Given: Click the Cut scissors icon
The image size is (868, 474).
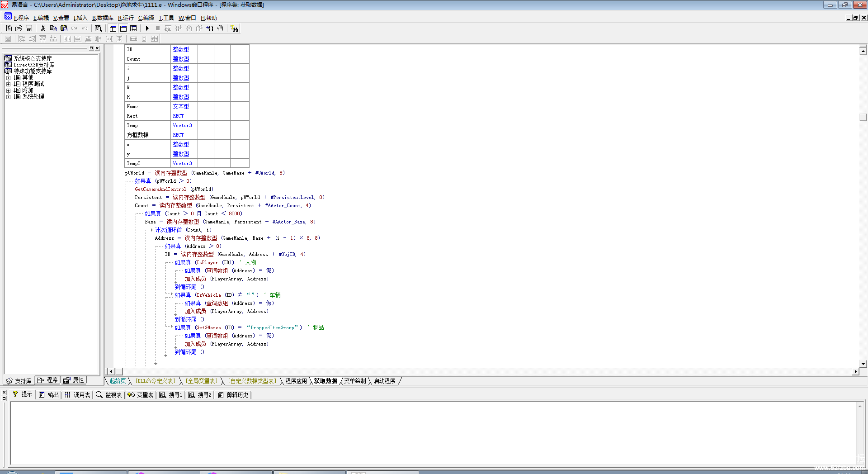Looking at the screenshot, I should 43,28.
